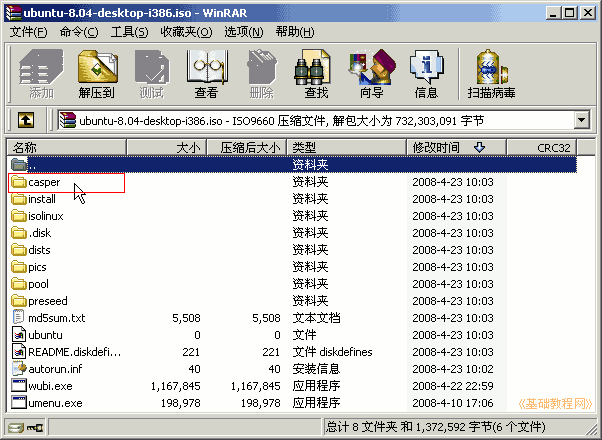Select the 'autorun.inf' file name
This screenshot has width=602, height=440.
click(x=55, y=369)
